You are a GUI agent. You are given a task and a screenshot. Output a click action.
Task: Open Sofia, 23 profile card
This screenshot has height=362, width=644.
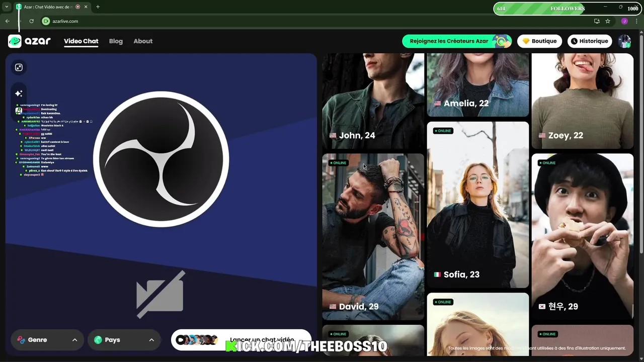pyautogui.click(x=478, y=205)
